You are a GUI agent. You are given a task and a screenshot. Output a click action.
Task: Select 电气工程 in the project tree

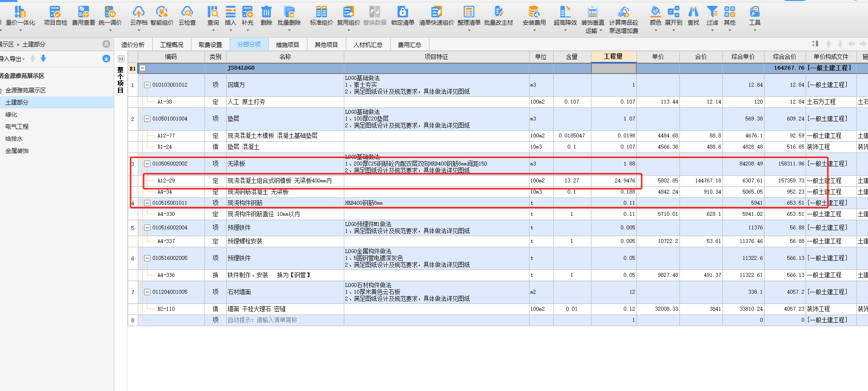tap(17, 127)
